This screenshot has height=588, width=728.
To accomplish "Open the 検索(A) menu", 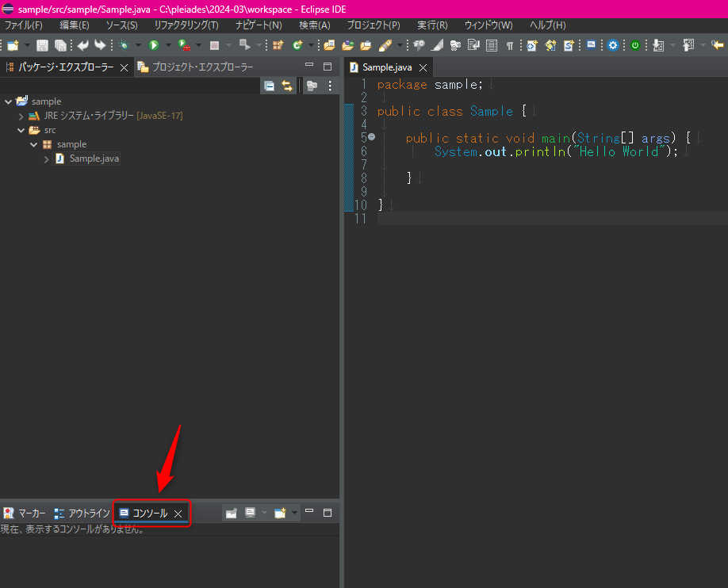I will [314, 25].
